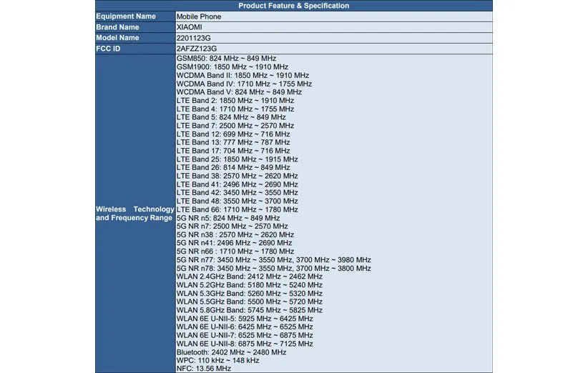This screenshot has width=588, height=373.
Task: Select the FCC ID value 2AFZZ123G
Action: [197, 48]
